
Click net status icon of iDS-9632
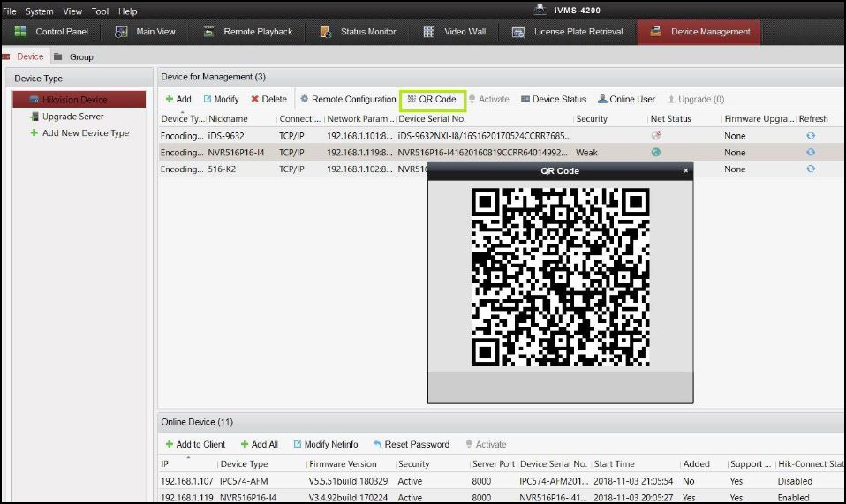(x=656, y=136)
